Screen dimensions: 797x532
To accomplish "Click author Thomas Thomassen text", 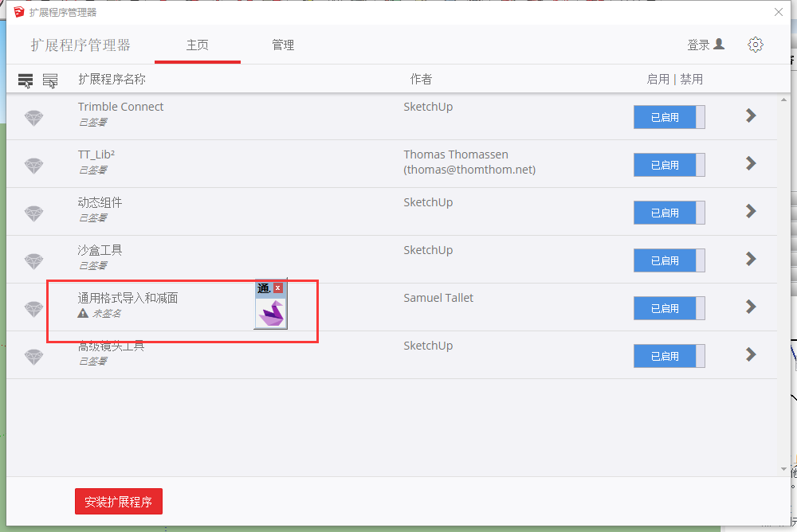I will [x=456, y=155].
